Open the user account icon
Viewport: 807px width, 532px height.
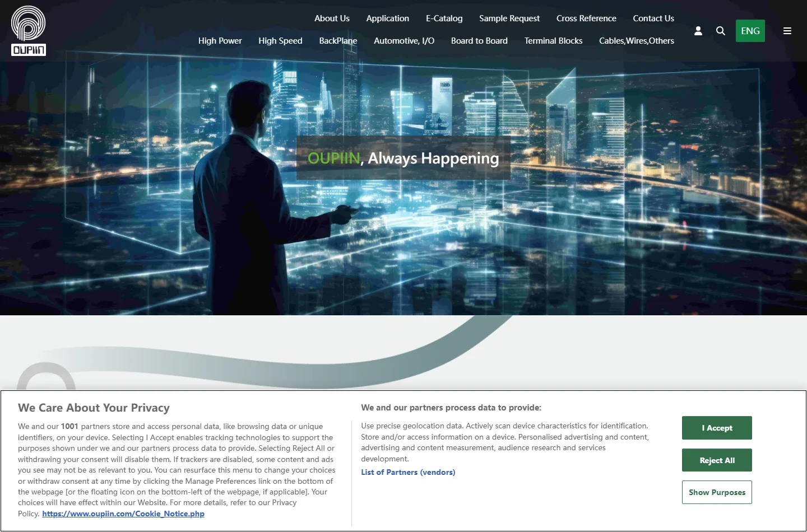coord(698,31)
